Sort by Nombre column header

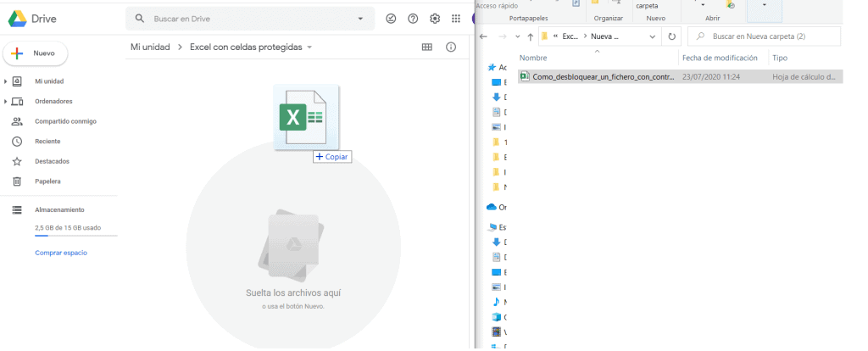point(533,58)
